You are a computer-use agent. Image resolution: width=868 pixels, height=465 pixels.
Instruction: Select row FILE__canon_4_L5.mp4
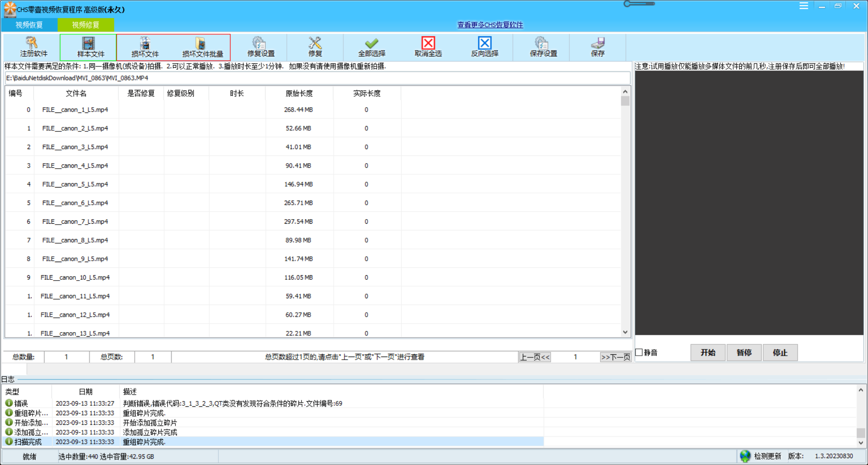[x=313, y=166]
